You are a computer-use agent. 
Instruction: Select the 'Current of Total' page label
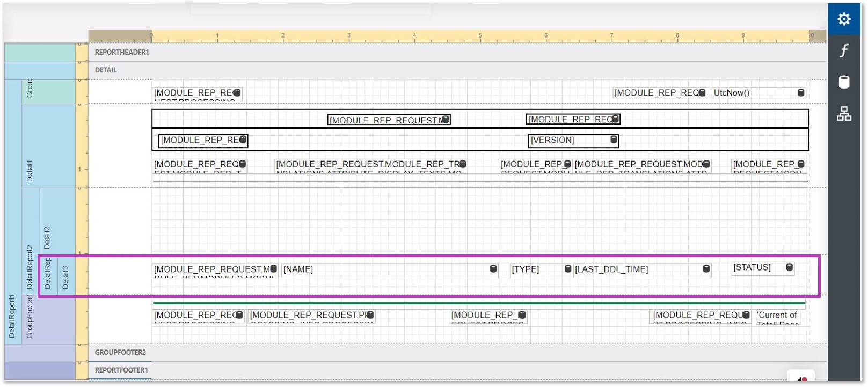pyautogui.click(x=777, y=317)
